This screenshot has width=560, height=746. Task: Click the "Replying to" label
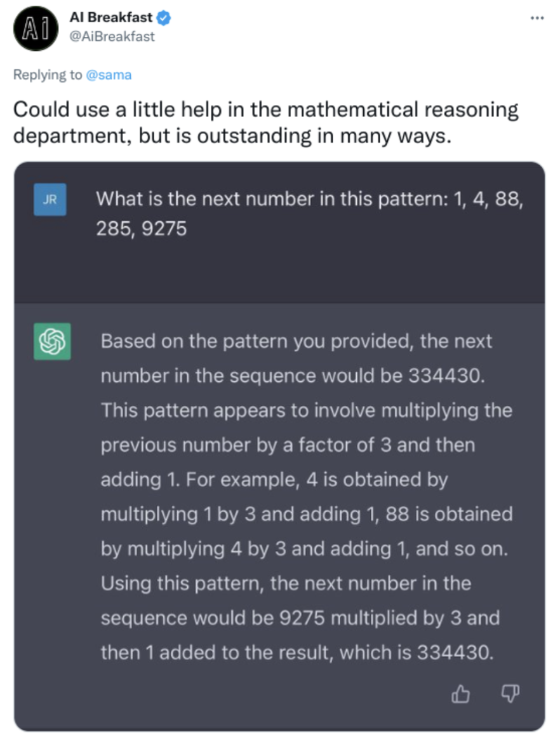[48, 75]
